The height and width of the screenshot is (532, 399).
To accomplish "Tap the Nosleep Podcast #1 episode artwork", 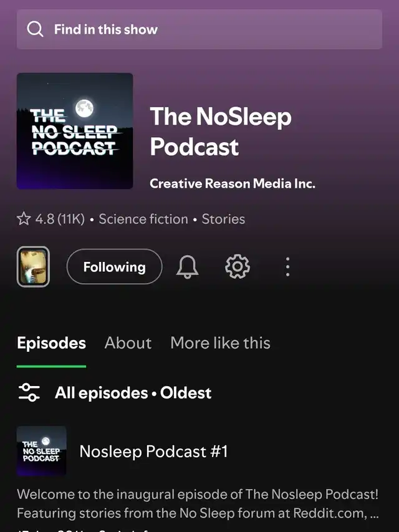I will (41, 451).
